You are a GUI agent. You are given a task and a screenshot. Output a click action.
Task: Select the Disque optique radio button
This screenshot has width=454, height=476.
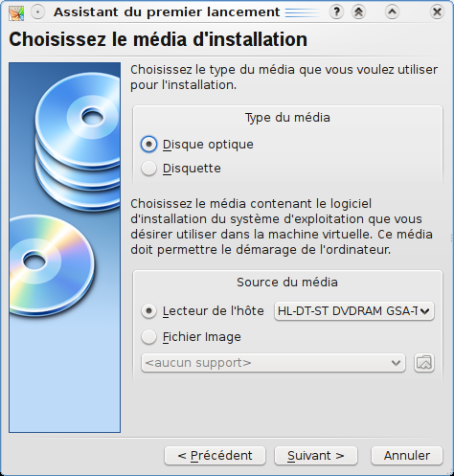[148, 145]
